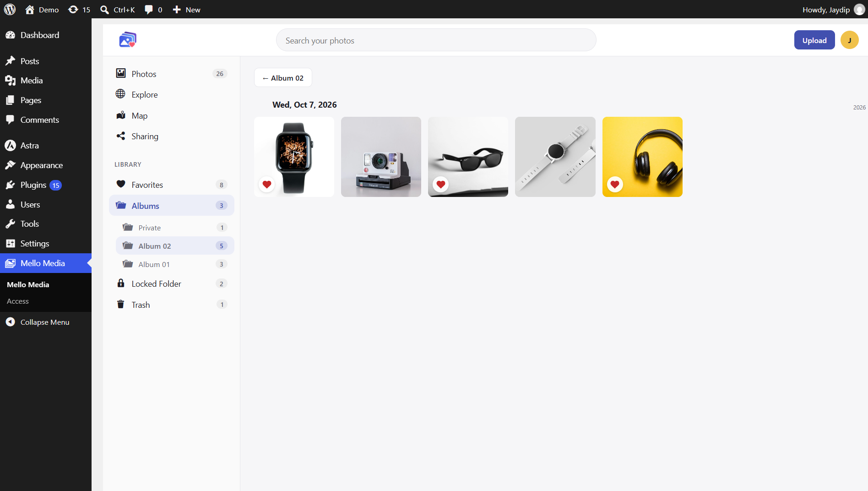Click the Mello Media app logo

click(128, 40)
